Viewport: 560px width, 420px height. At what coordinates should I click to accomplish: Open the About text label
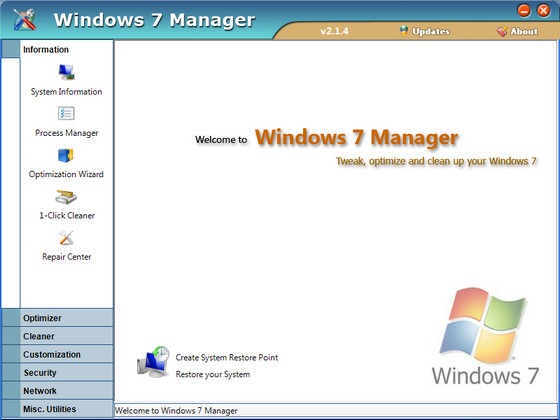(x=524, y=31)
